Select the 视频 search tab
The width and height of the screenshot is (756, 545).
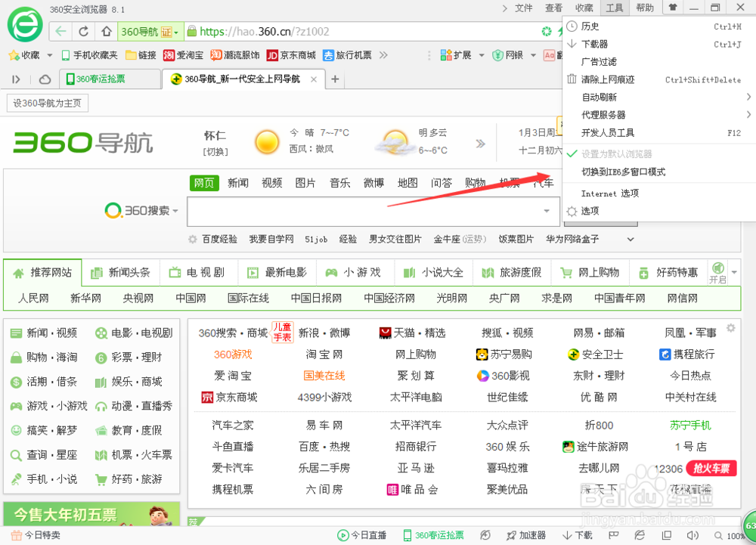coord(272,183)
